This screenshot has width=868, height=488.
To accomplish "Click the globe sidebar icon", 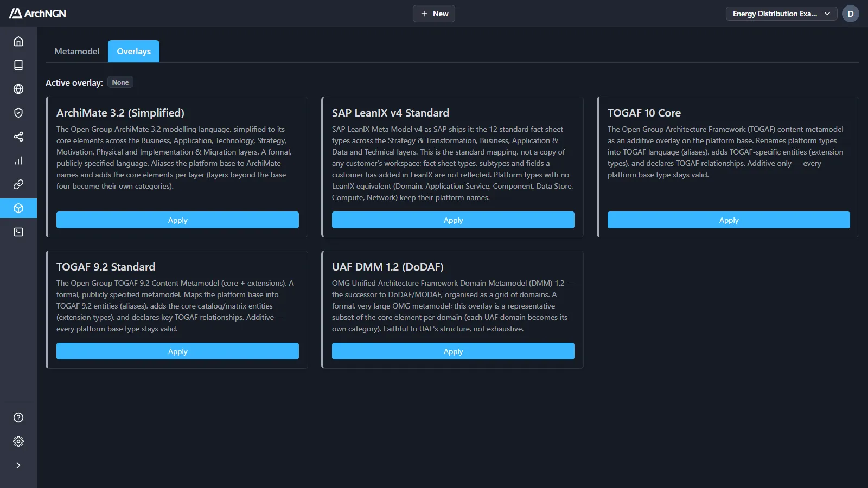I will (x=18, y=89).
